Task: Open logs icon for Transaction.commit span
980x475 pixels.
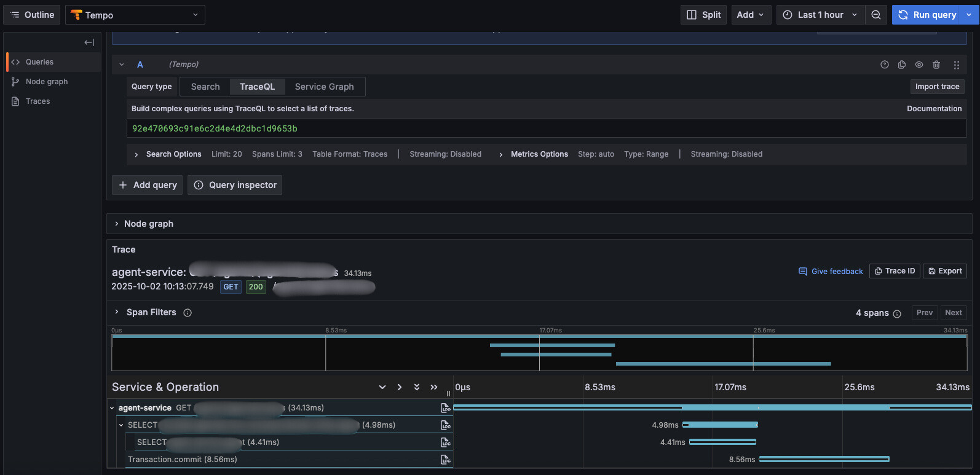Action: (x=446, y=460)
